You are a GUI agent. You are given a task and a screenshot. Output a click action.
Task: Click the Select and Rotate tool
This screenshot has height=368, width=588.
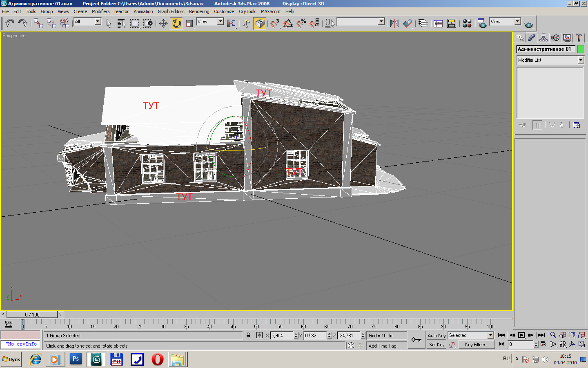(x=176, y=23)
